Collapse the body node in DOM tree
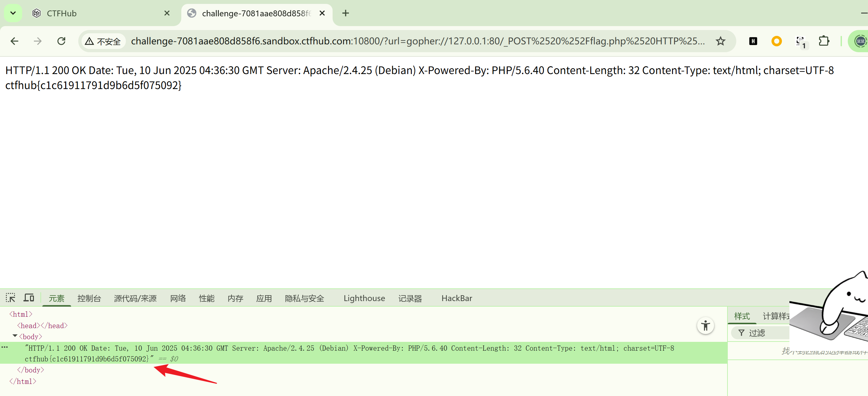The image size is (868, 396). click(x=15, y=336)
